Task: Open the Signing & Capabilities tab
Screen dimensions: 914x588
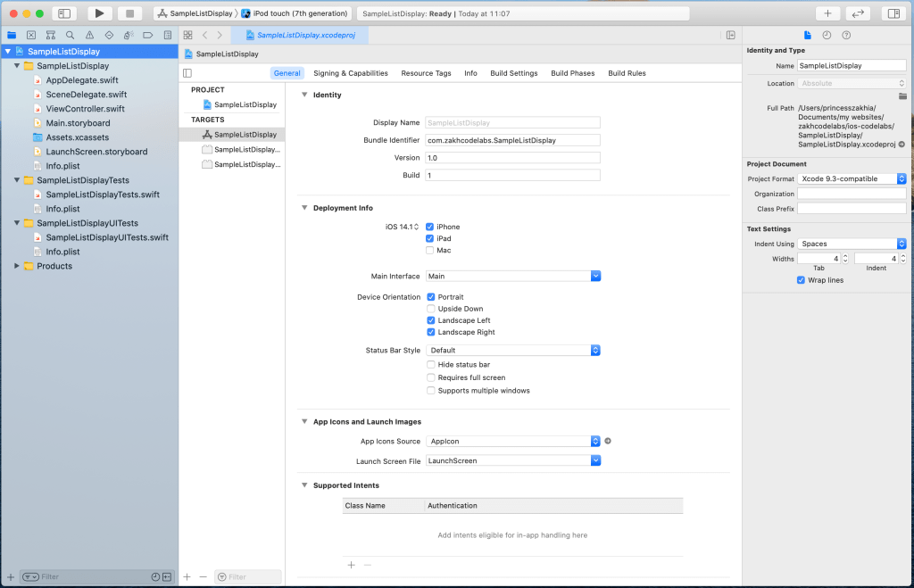Action: (350, 73)
